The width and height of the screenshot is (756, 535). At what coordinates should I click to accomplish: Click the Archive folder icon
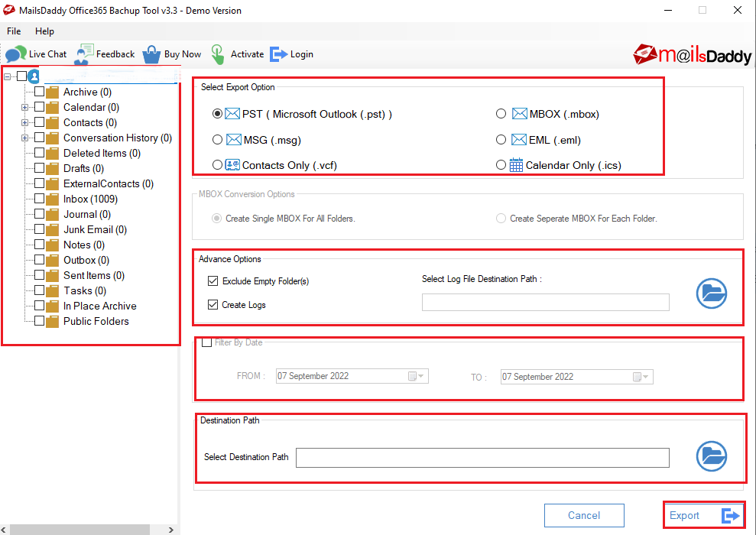pyautogui.click(x=52, y=92)
